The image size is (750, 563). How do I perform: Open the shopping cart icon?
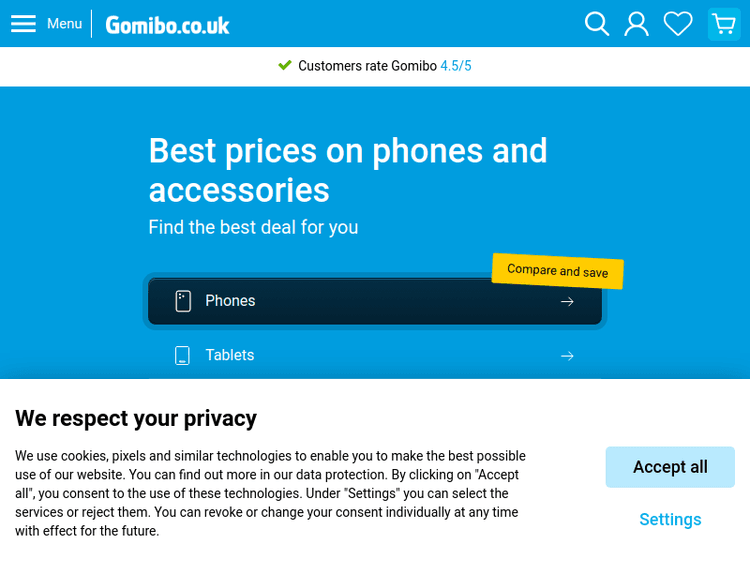tap(724, 24)
